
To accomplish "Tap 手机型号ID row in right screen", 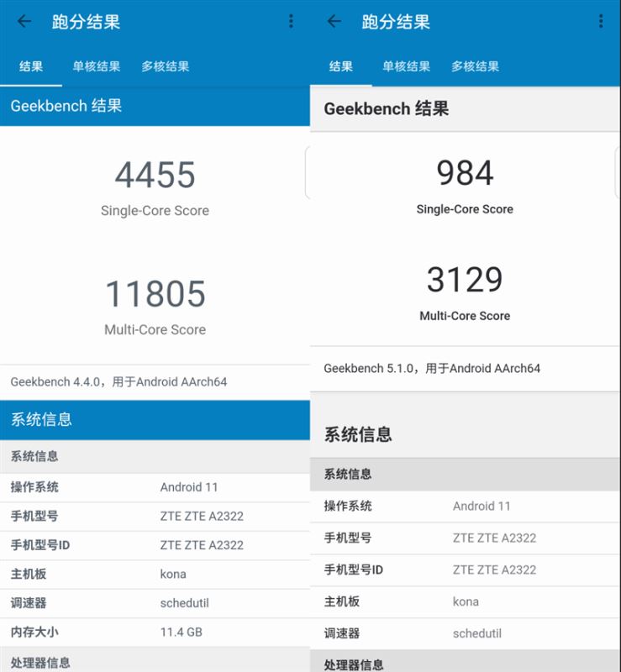I will [466, 570].
